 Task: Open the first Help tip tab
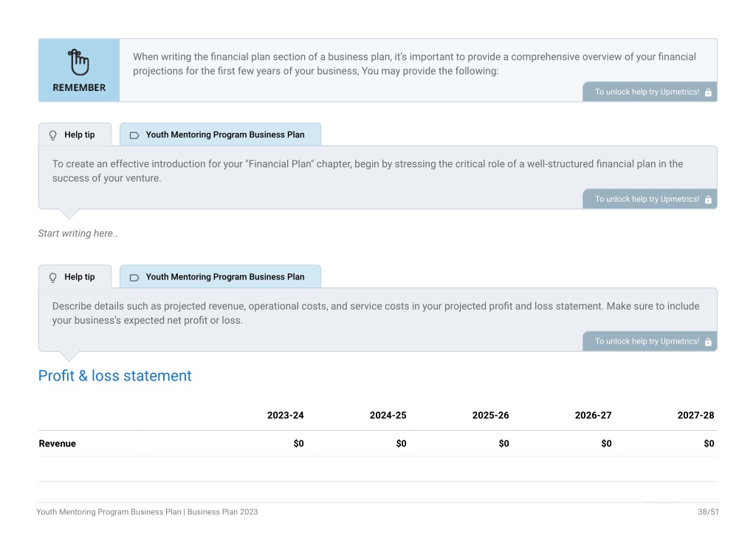click(x=75, y=134)
